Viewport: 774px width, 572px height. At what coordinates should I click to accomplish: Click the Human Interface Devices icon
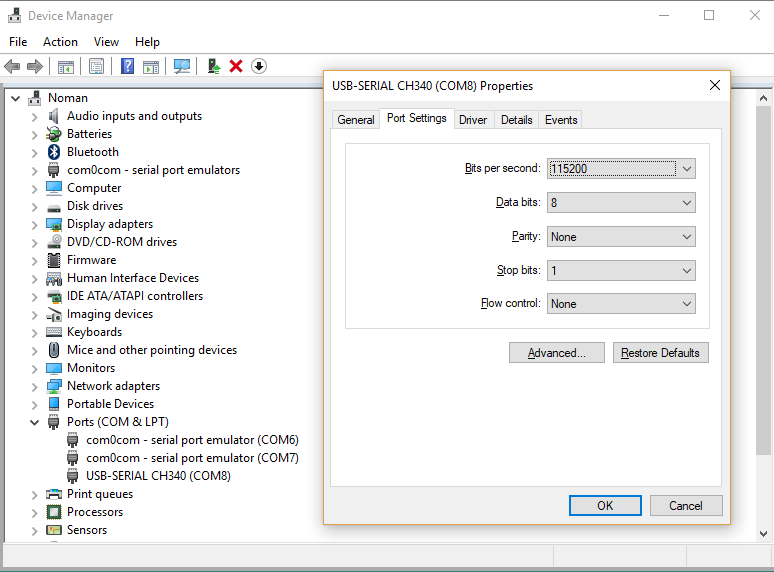(x=54, y=278)
